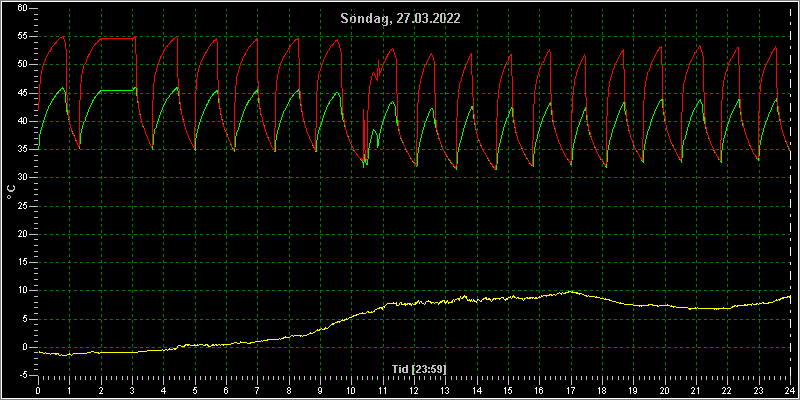This screenshot has height=400, width=800.
Task: Click the °C axis unit label
Action: tap(11, 192)
